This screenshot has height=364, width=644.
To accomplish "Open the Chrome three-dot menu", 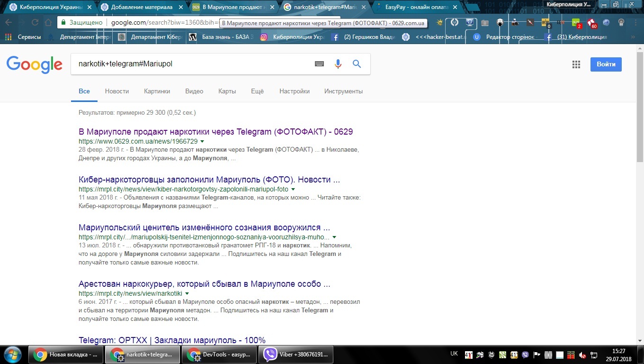I will pos(636,22).
